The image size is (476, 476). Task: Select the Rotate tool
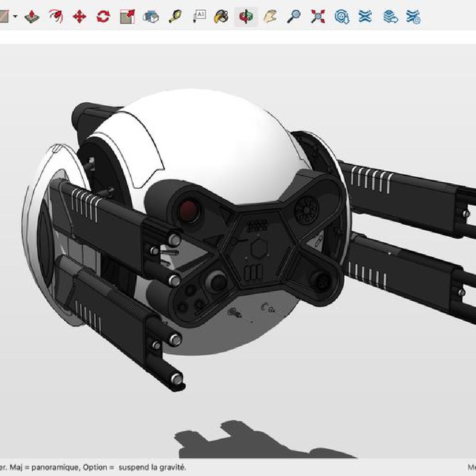pos(103,17)
